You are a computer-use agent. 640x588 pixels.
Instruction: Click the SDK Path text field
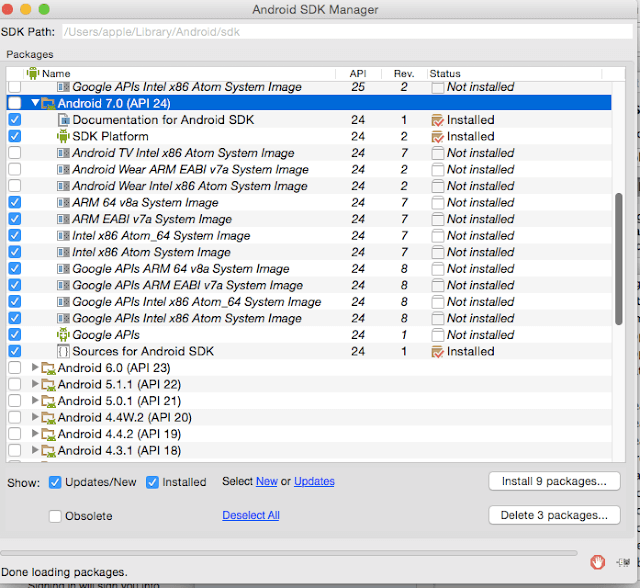point(347,32)
